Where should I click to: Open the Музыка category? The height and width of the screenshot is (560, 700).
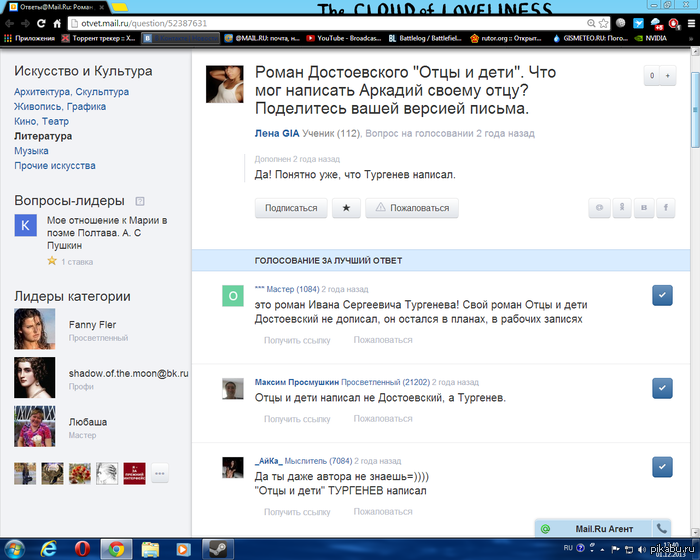[x=31, y=151]
